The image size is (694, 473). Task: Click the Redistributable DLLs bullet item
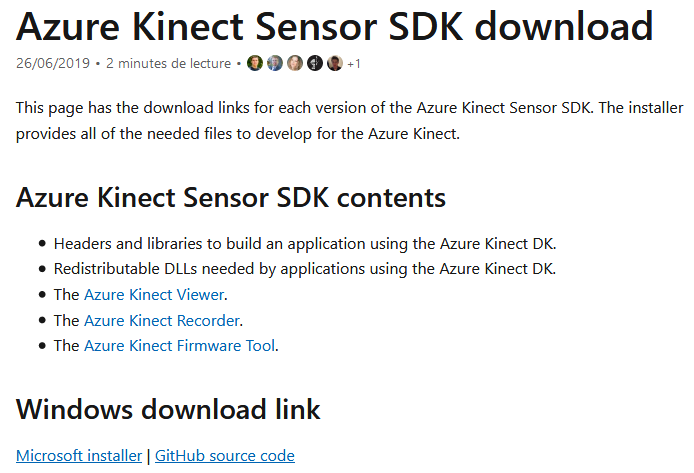coord(304,268)
